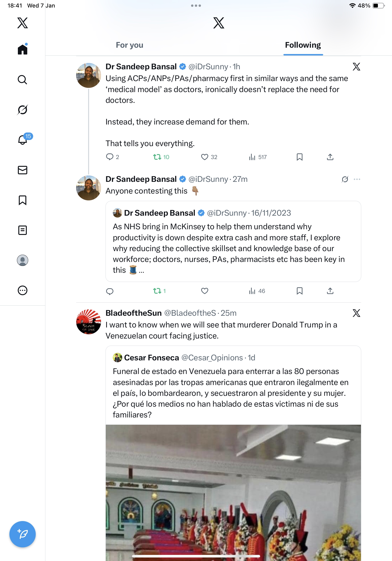Reply to the tweet with 2 comments

(x=110, y=157)
